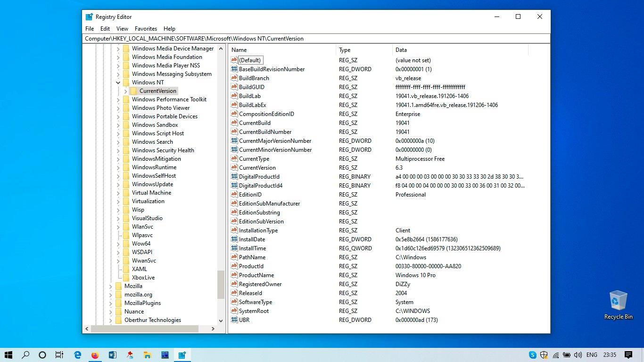The width and height of the screenshot is (644, 362).
Task: Select the MozillaPlugins key
Action: (x=142, y=303)
